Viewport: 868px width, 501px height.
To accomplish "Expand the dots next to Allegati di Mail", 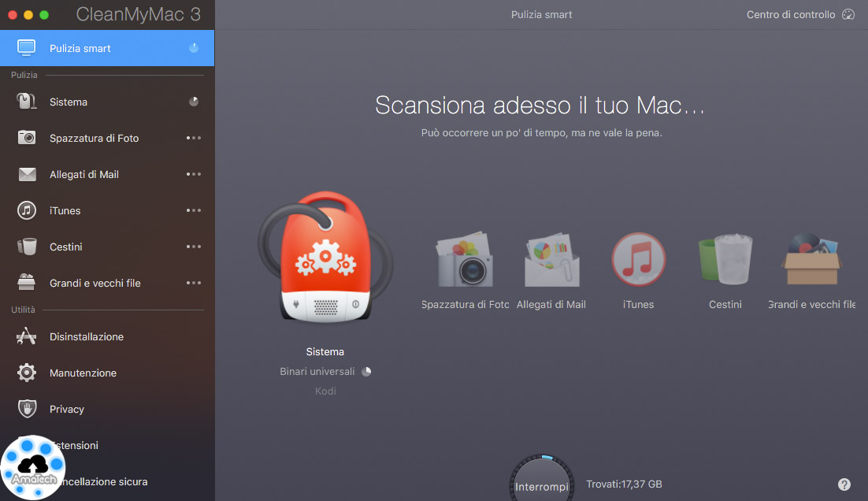I will pyautogui.click(x=194, y=174).
